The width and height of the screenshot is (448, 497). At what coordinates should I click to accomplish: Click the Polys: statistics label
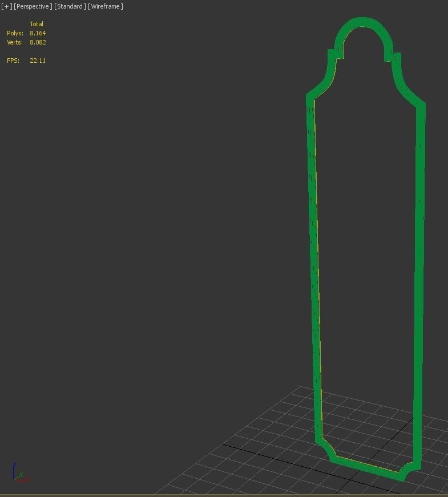[15, 33]
